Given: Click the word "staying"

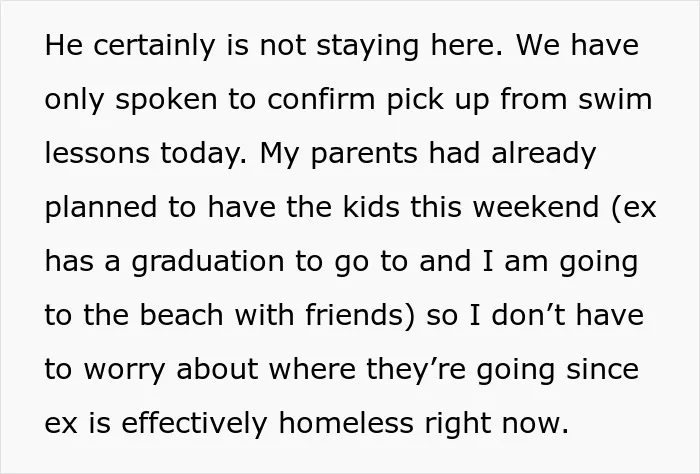Looking at the screenshot, I should (x=367, y=46).
